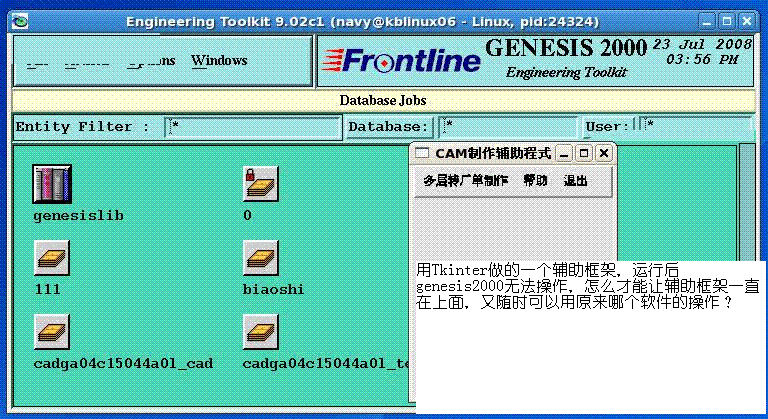Select the biaoshi job icon
This screenshot has width=768, height=419.
(x=261, y=258)
